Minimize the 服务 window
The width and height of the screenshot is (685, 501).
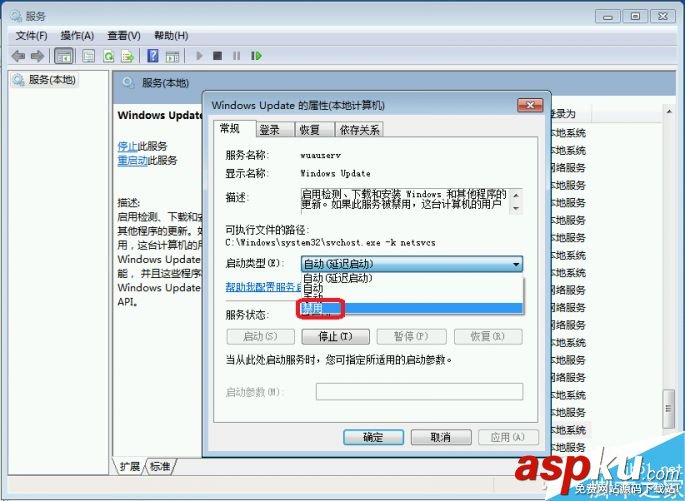click(x=608, y=17)
